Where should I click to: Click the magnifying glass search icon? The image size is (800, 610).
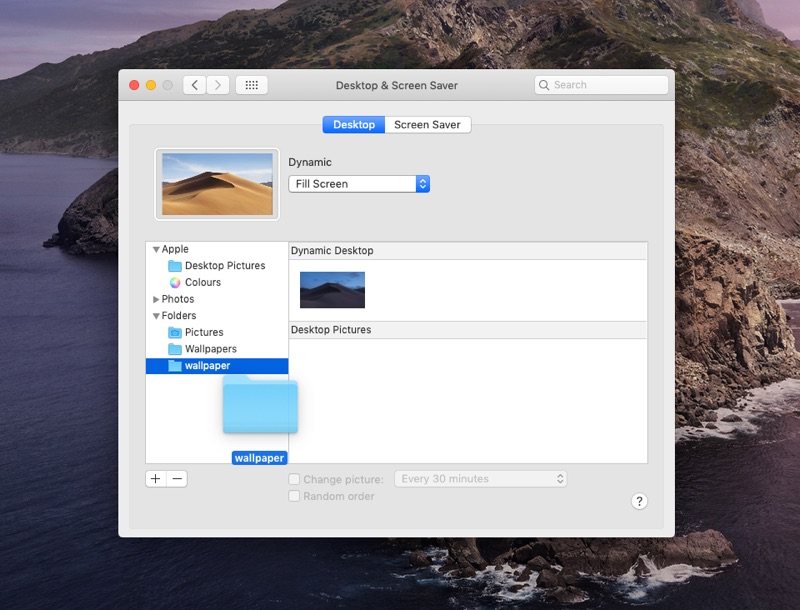[x=544, y=85]
